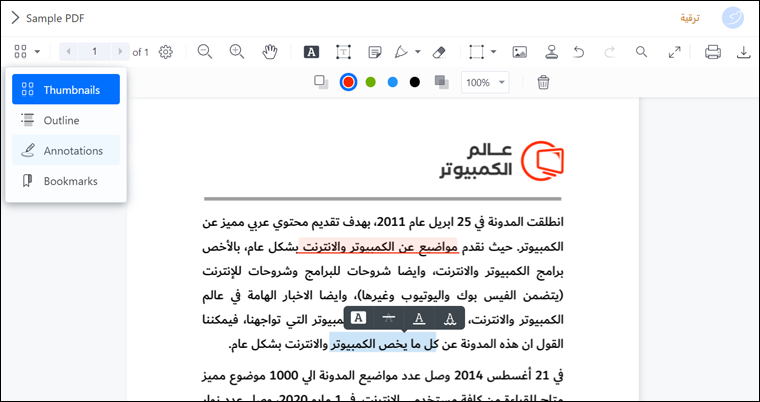
Task: Download the PDF document
Action: [x=744, y=52]
